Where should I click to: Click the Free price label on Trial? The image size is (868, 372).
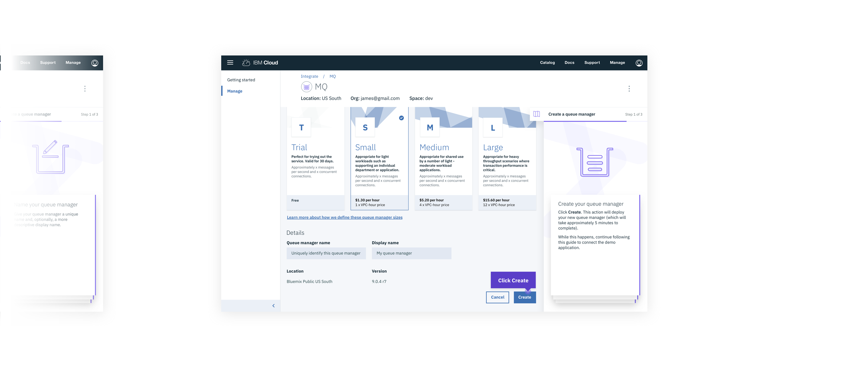(295, 200)
